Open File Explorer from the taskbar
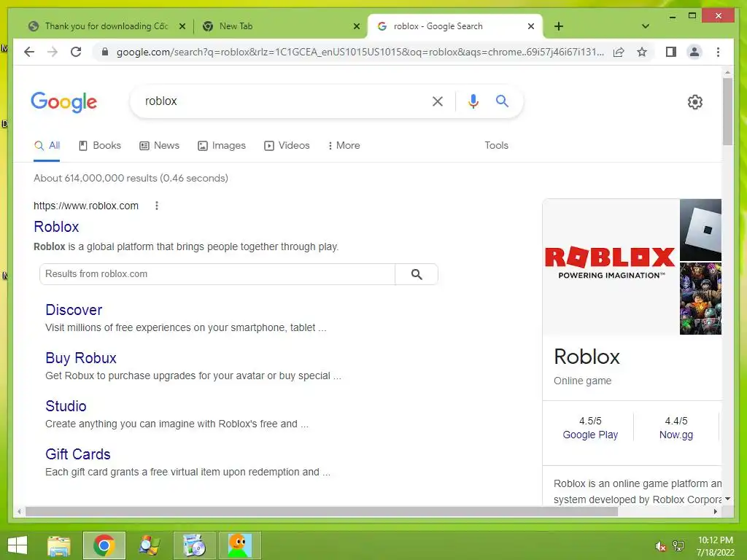Viewport: 747px width, 560px height. (x=59, y=545)
